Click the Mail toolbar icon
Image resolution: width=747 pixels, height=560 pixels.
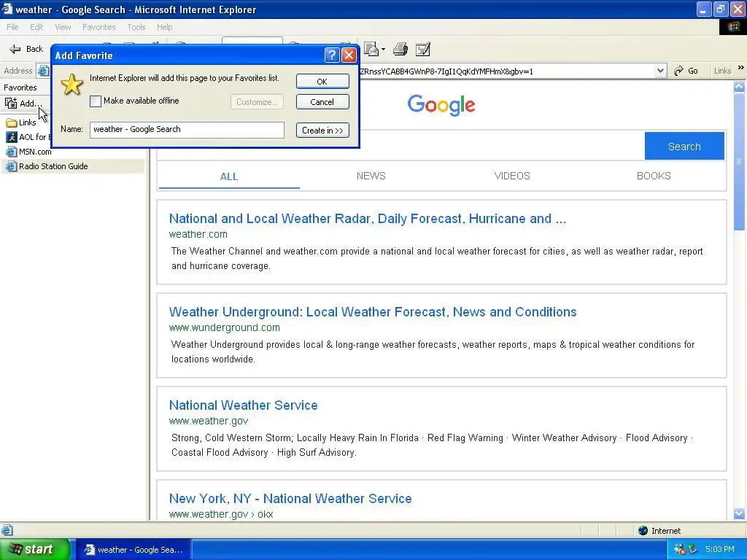(x=371, y=49)
